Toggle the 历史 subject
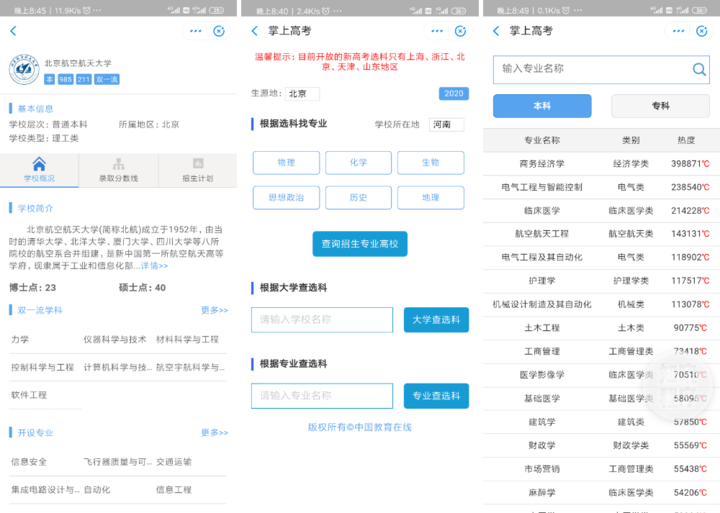720x513 pixels. coord(358,197)
